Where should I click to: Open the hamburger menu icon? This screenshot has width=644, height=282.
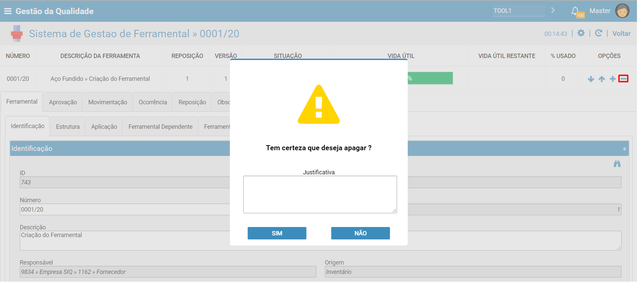tap(8, 11)
